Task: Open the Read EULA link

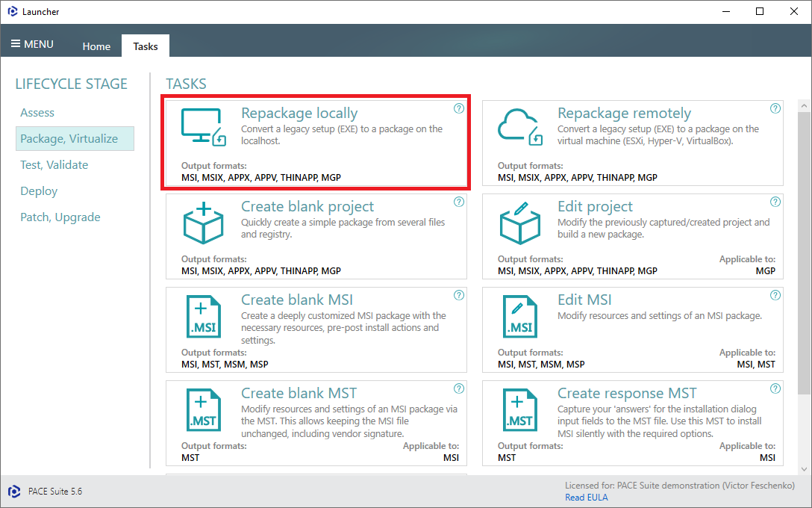Action: click(586, 498)
